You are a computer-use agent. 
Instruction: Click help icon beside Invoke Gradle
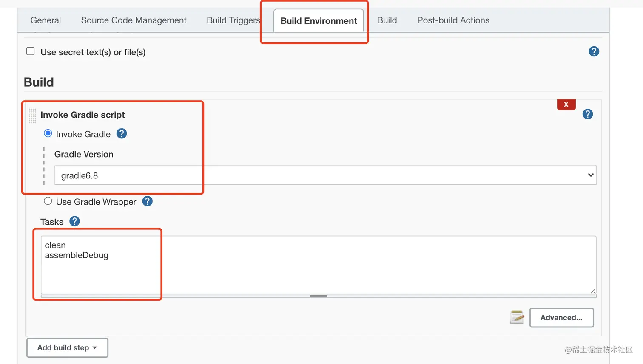[122, 134]
